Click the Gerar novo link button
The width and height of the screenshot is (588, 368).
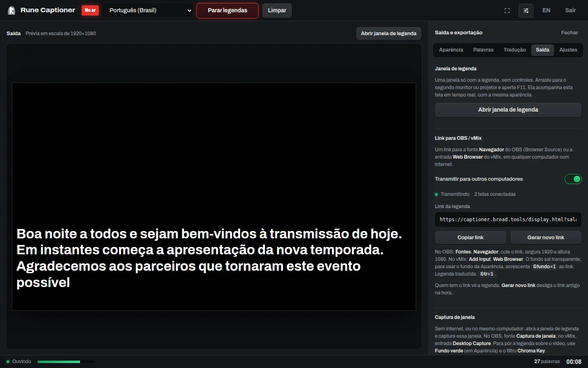pyautogui.click(x=546, y=238)
